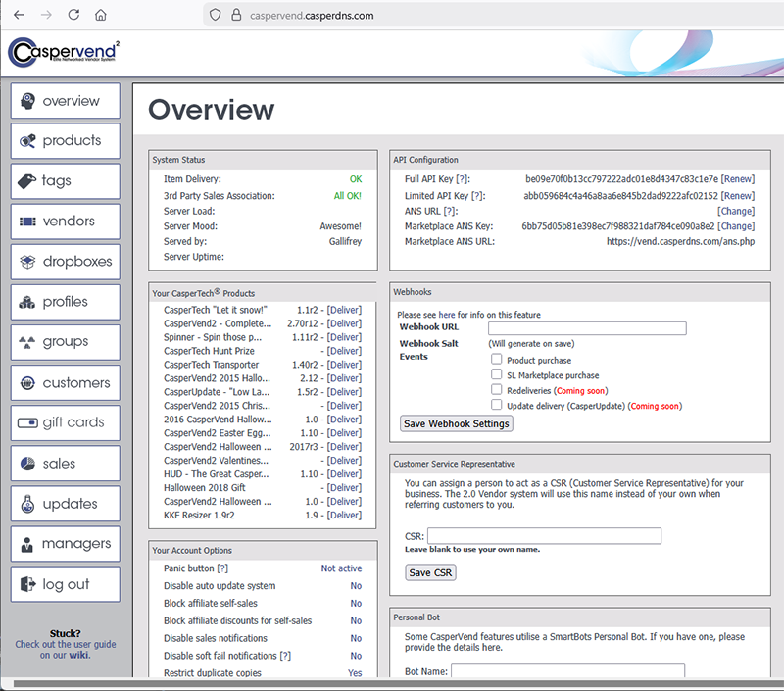This screenshot has height=691, width=784.
Task: Click the tags icon in sidebar
Action: (27, 181)
